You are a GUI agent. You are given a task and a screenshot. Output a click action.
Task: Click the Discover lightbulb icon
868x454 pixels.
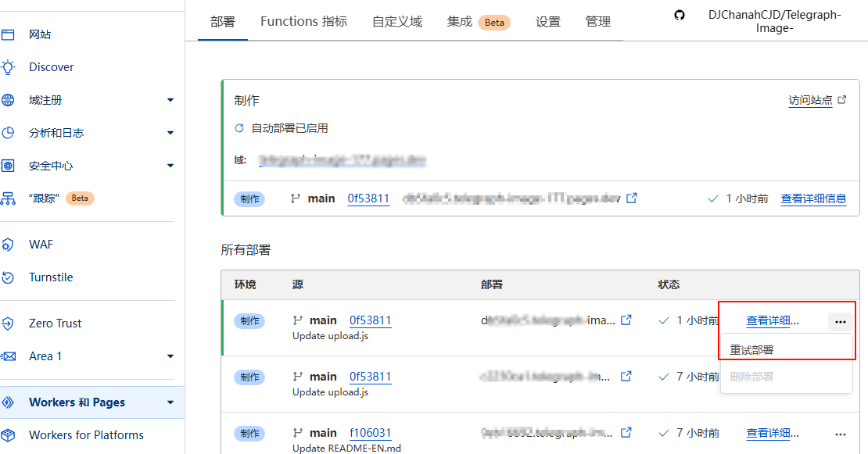8,67
